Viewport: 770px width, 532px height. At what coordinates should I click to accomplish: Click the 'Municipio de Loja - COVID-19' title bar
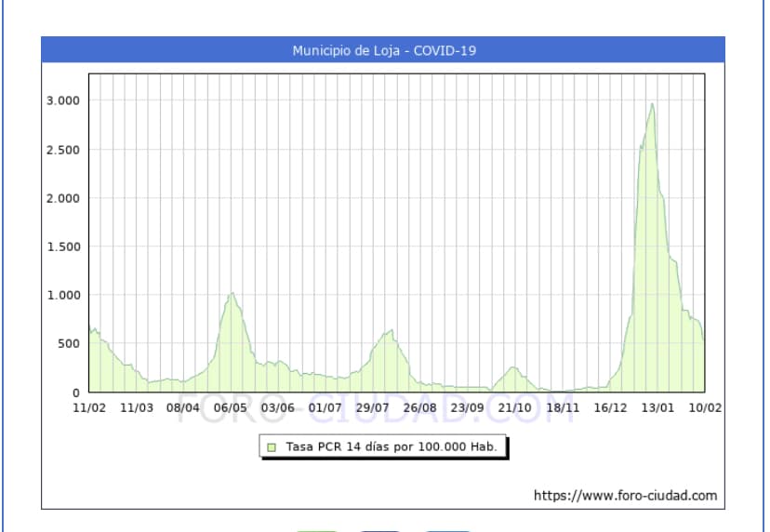383,50
